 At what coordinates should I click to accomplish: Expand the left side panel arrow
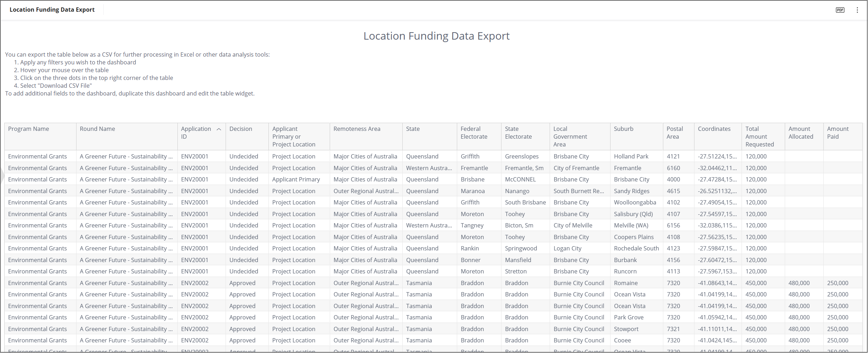[2, 176]
